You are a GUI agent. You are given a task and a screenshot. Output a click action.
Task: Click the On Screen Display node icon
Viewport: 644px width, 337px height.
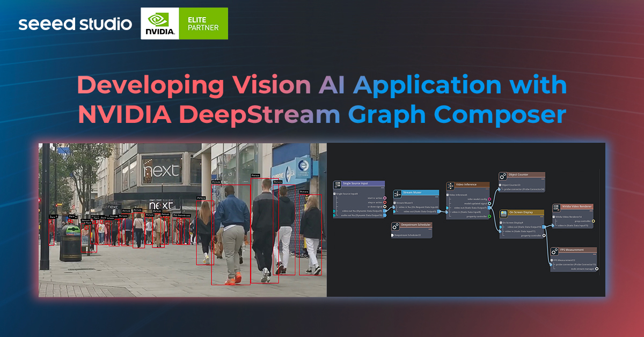click(x=503, y=213)
